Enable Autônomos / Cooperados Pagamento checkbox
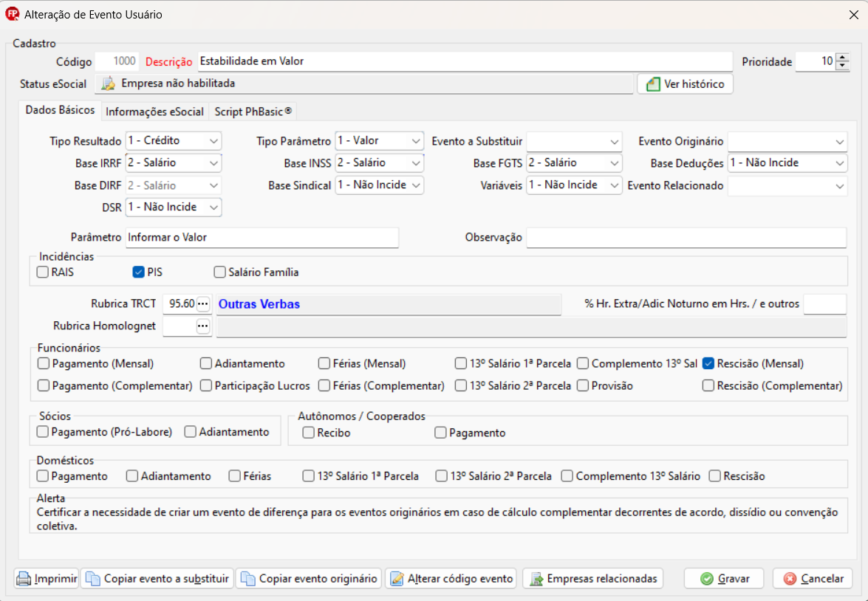Viewport: 868px width, 601px height. point(440,433)
